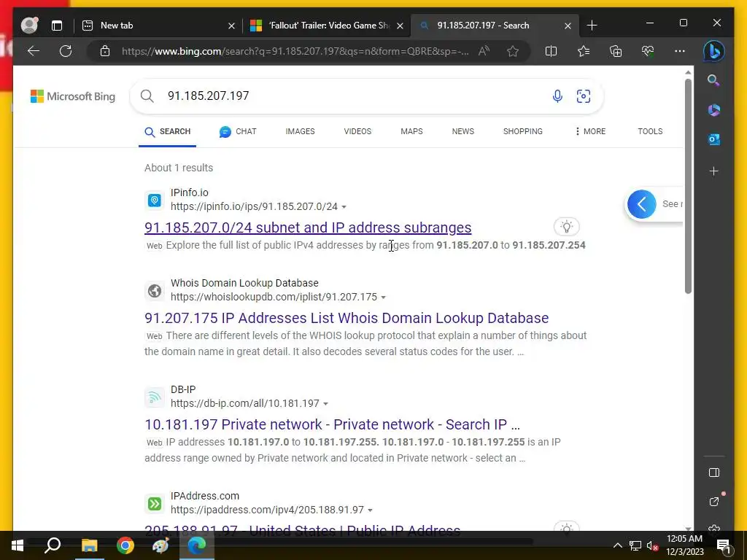The image size is (747, 560).
Task: Expand dropdown arrow next to ipaddress.com URL
Action: coord(370,510)
